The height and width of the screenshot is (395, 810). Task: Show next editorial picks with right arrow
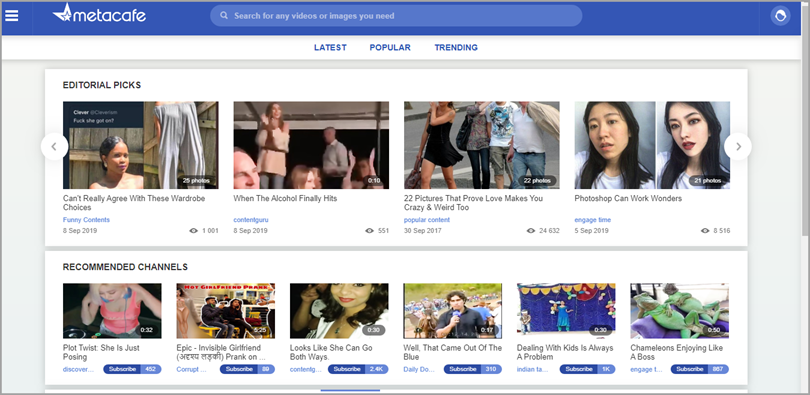[738, 147]
